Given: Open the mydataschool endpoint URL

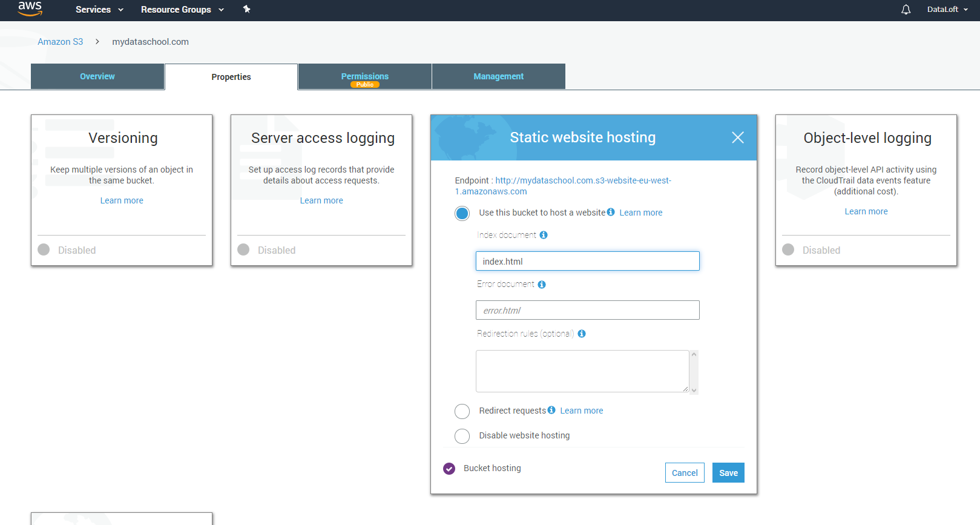Looking at the screenshot, I should [x=563, y=186].
